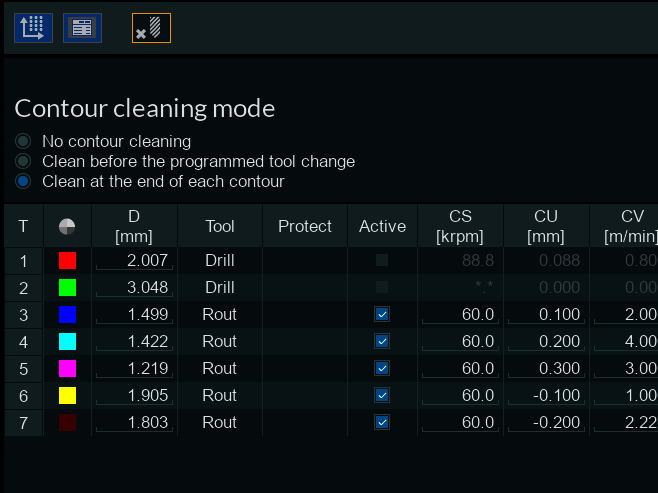
Task: Choose Clean before the programmed tool change
Action: pyautogui.click(x=24, y=161)
